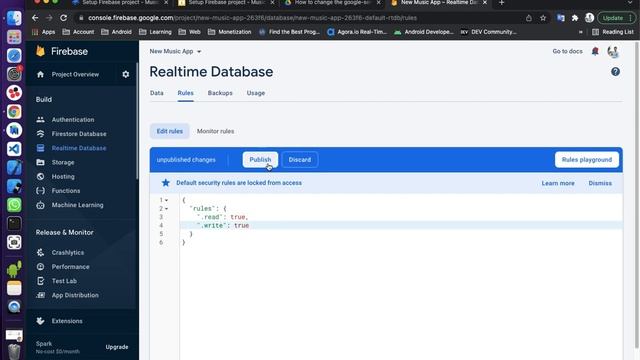Open browser extensions puzzle icon
The image size is (640, 360).
(575, 18)
